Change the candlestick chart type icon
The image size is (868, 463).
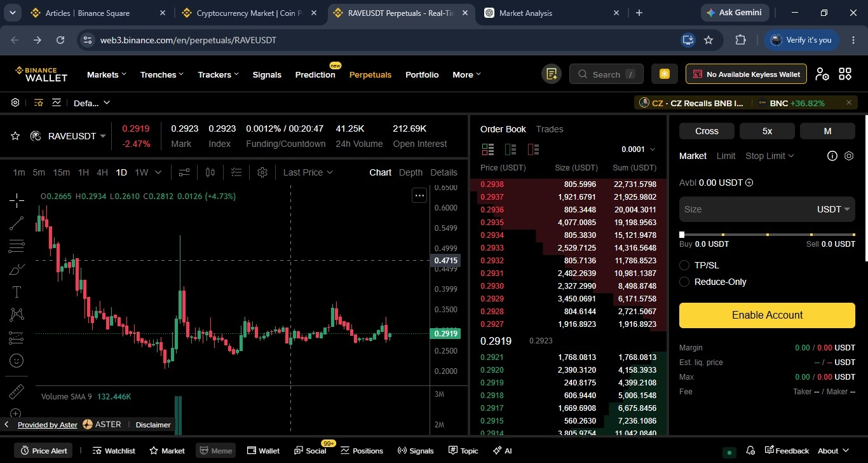[210, 172]
